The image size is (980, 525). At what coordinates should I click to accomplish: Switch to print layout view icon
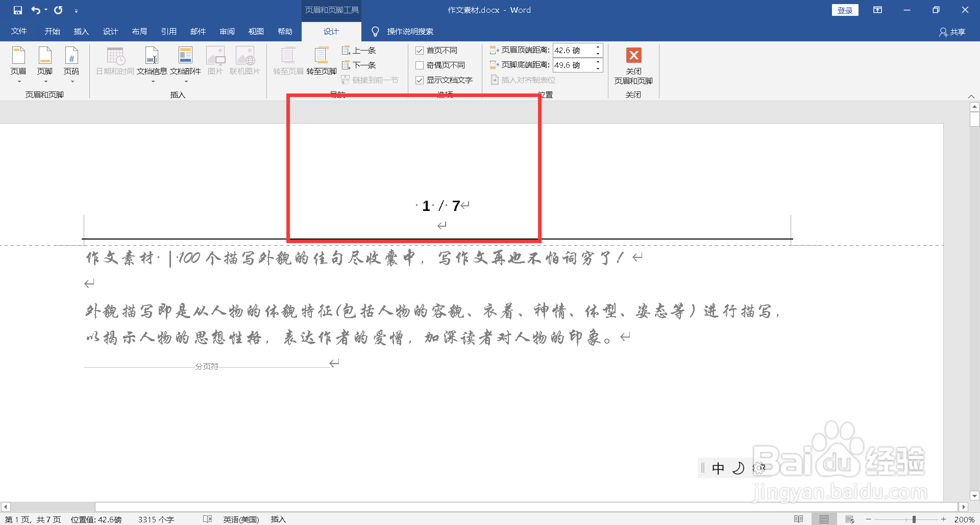824,519
